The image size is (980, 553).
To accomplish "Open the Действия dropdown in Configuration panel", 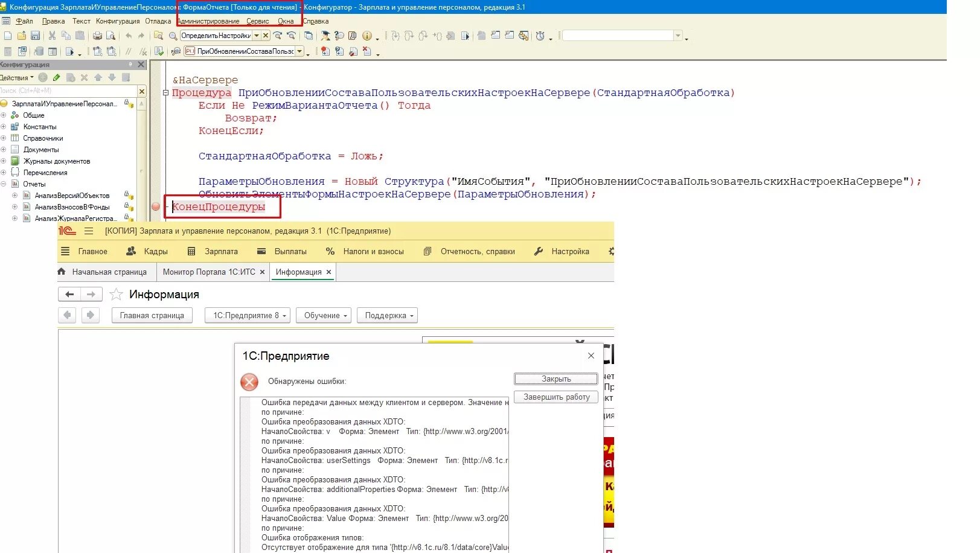I will click(x=17, y=78).
